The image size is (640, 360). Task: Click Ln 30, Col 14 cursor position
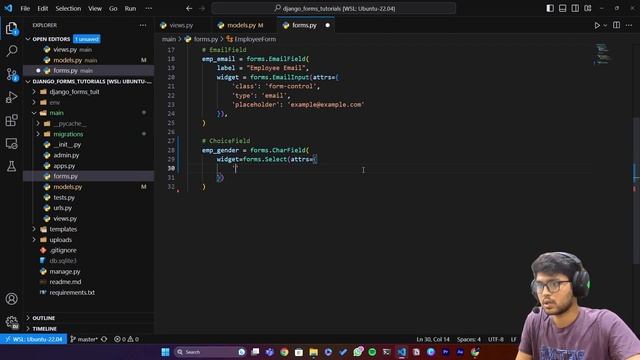click(433, 339)
